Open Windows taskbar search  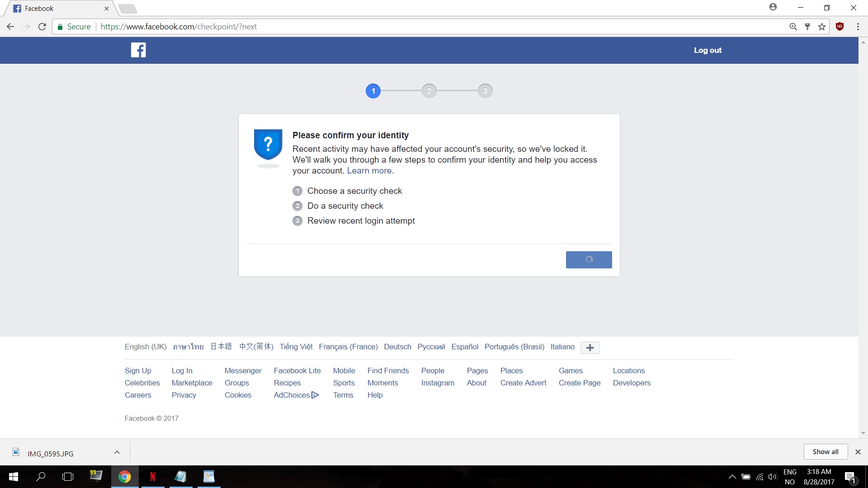coord(41,477)
